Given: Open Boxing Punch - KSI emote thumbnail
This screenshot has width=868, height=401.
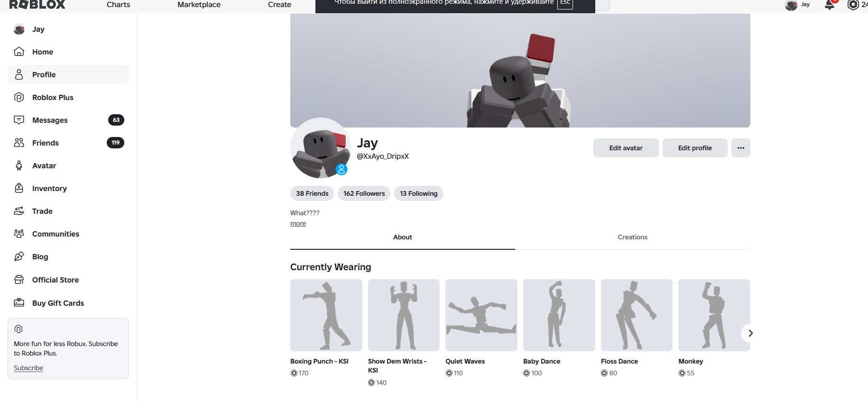Looking at the screenshot, I should point(326,315).
